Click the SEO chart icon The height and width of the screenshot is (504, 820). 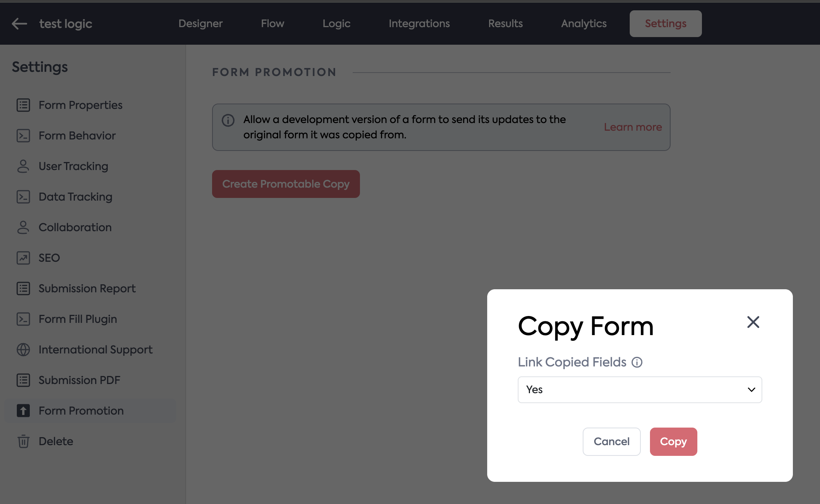point(23,258)
